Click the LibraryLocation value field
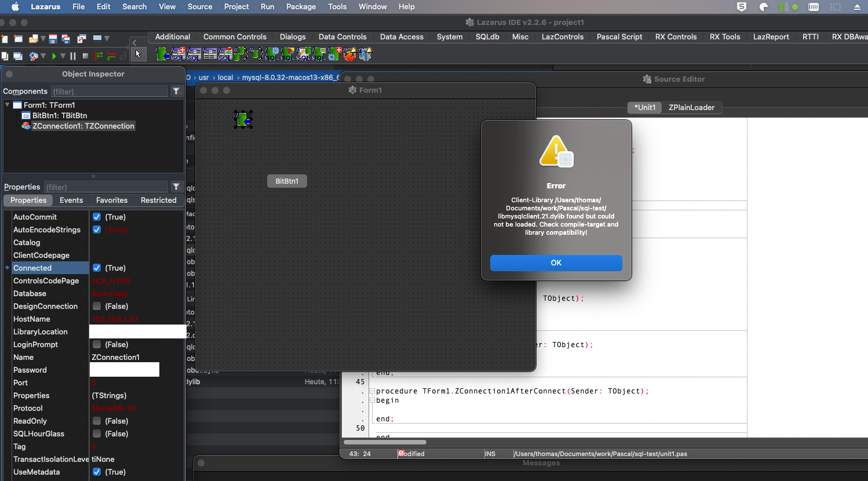The width and height of the screenshot is (868, 481). click(x=137, y=331)
